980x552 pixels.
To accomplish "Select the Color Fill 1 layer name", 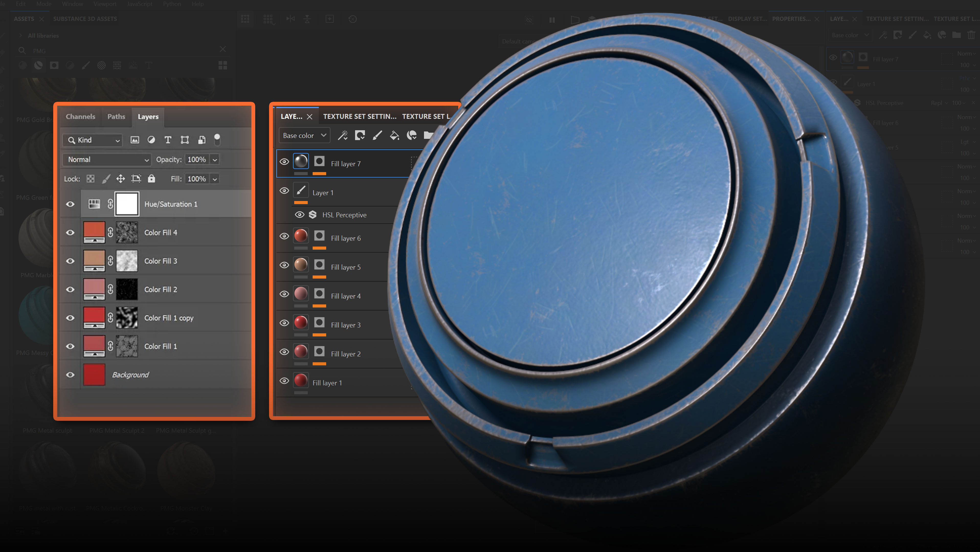I will (161, 347).
